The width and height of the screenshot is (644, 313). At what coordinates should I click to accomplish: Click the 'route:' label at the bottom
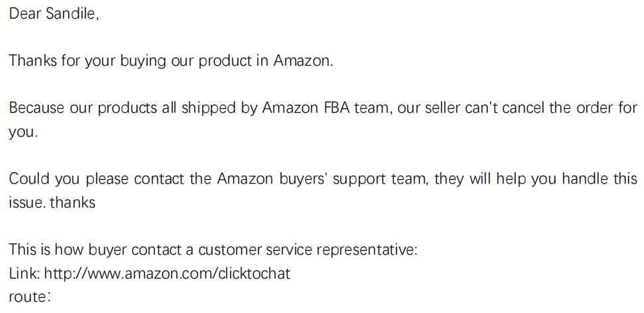point(30,297)
